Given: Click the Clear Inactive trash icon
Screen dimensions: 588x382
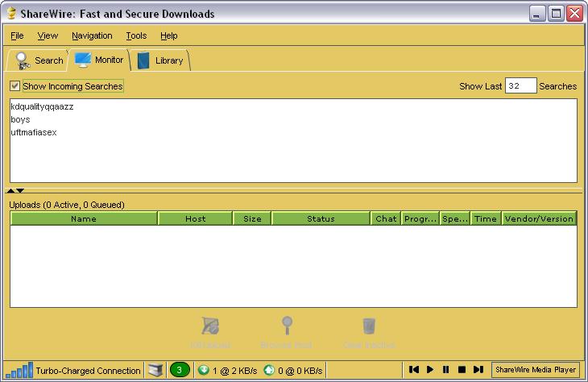Looking at the screenshot, I should pos(369,326).
